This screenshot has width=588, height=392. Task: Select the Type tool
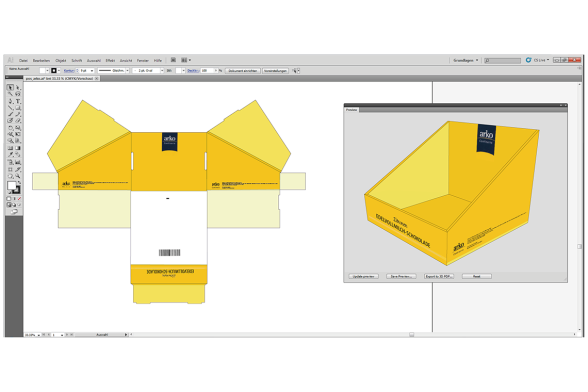click(x=18, y=101)
